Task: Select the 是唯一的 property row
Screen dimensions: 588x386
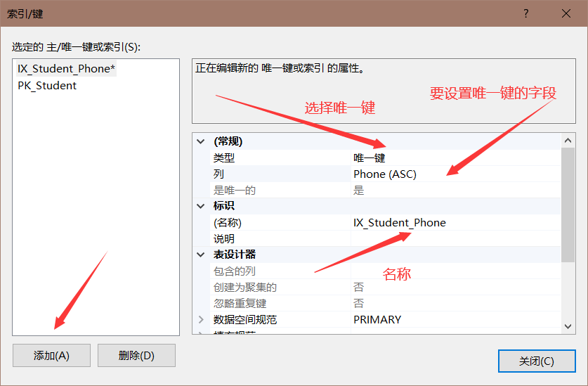Action: pyautogui.click(x=385, y=190)
